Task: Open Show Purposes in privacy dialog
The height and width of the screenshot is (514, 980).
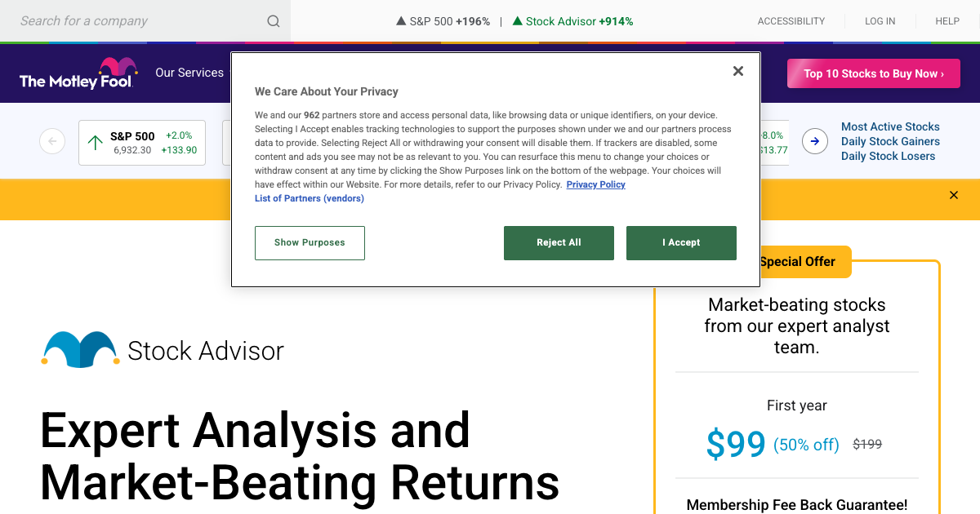Action: tap(310, 242)
